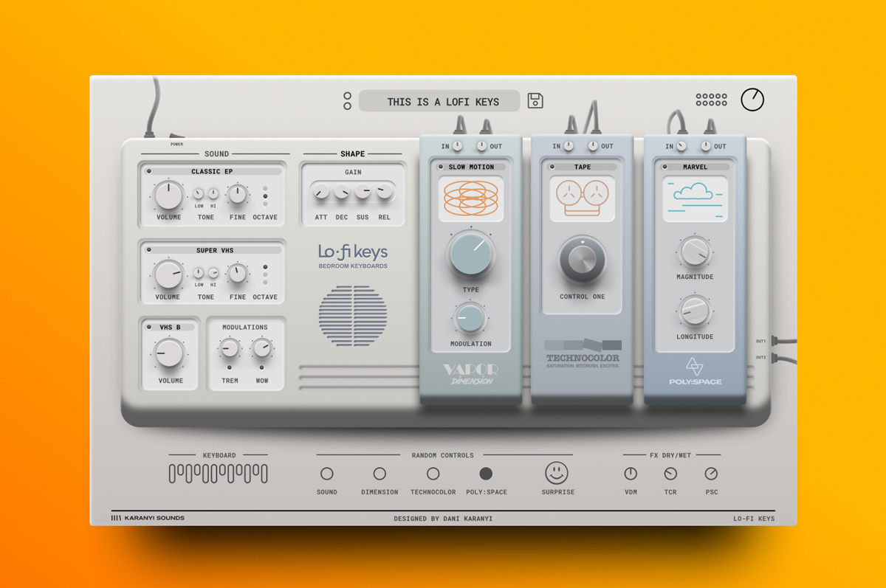The image size is (886, 588).
Task: Click the TREM modulation knob
Action: 230,348
